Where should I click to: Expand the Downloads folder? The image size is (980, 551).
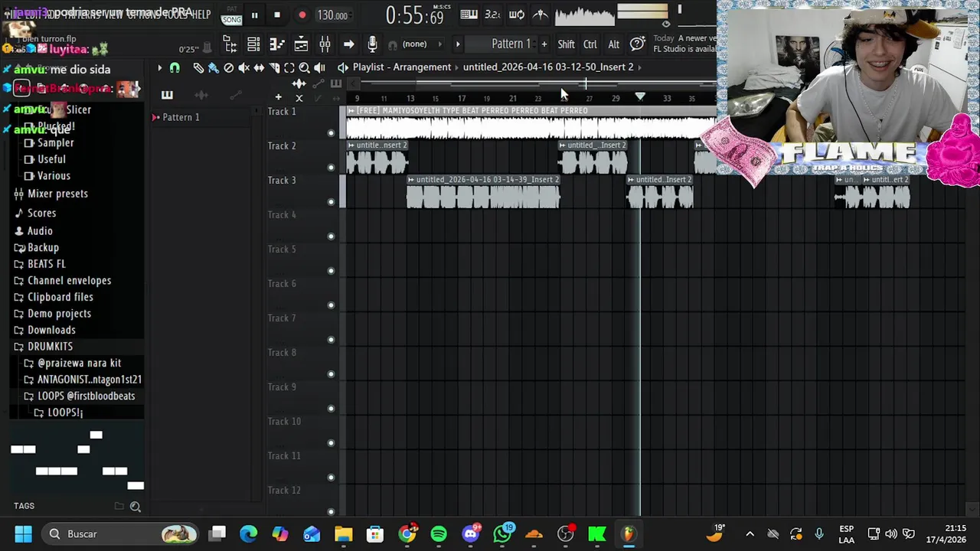[x=51, y=330]
